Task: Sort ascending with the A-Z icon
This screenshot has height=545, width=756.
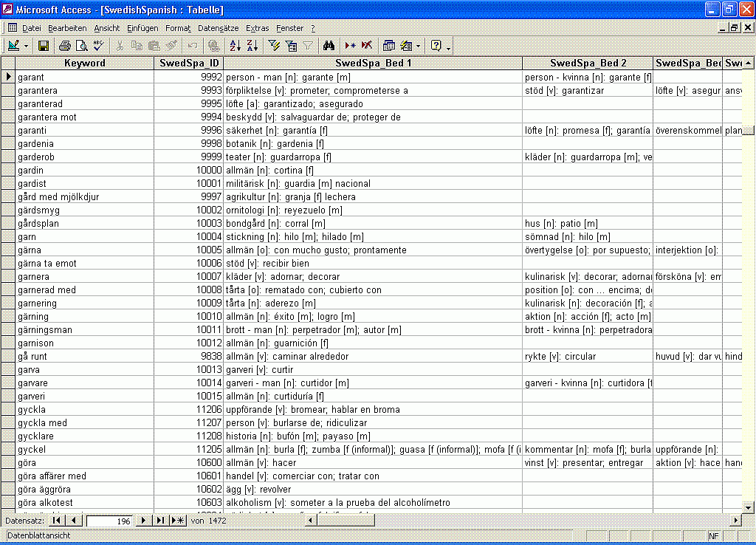Action: pos(236,46)
